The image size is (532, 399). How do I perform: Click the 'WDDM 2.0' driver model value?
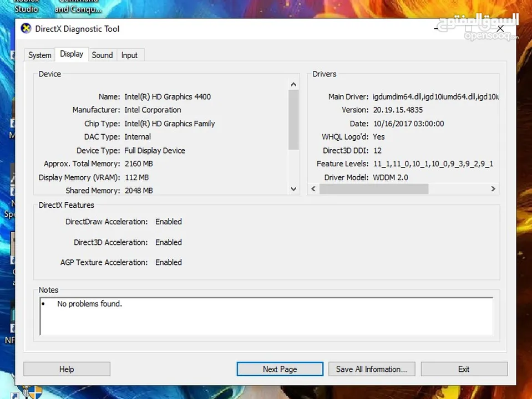click(x=391, y=177)
